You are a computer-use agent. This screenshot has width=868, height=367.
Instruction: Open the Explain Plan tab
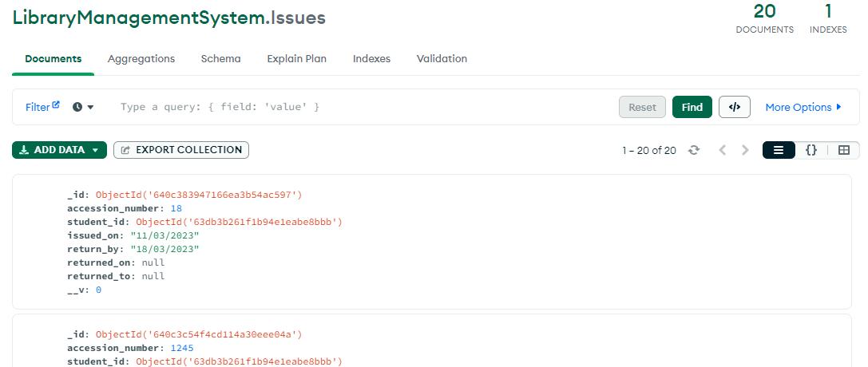[x=296, y=59]
